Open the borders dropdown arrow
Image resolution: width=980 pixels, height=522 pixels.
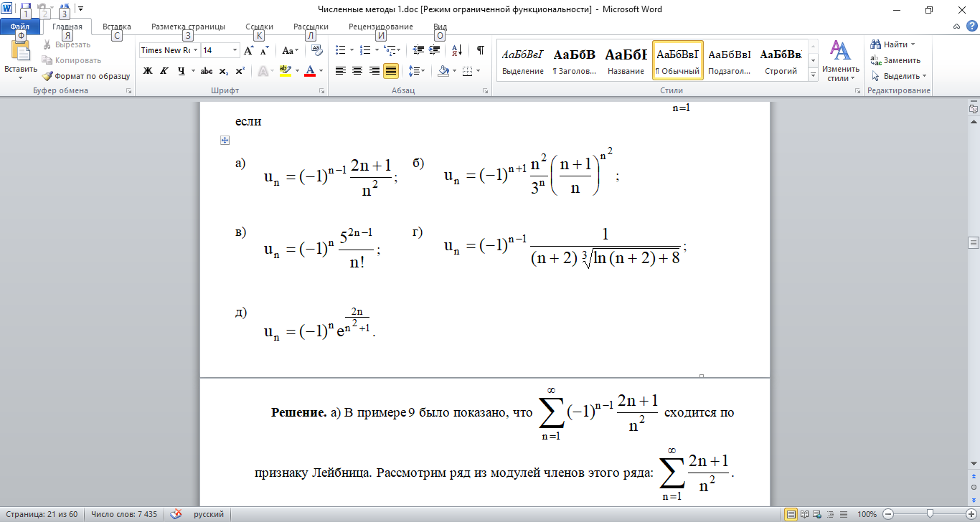(479, 71)
